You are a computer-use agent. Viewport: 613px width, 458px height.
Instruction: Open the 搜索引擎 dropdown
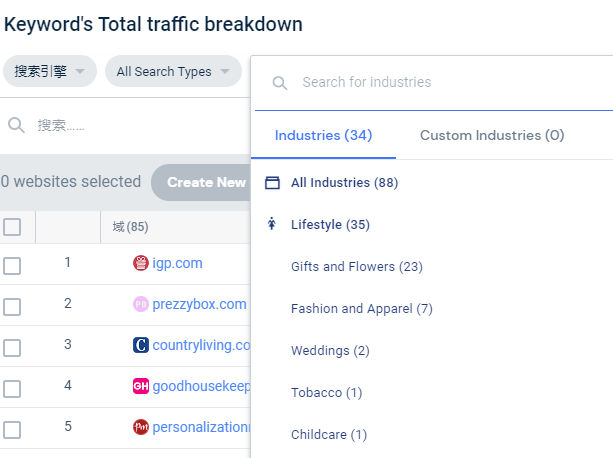(50, 72)
